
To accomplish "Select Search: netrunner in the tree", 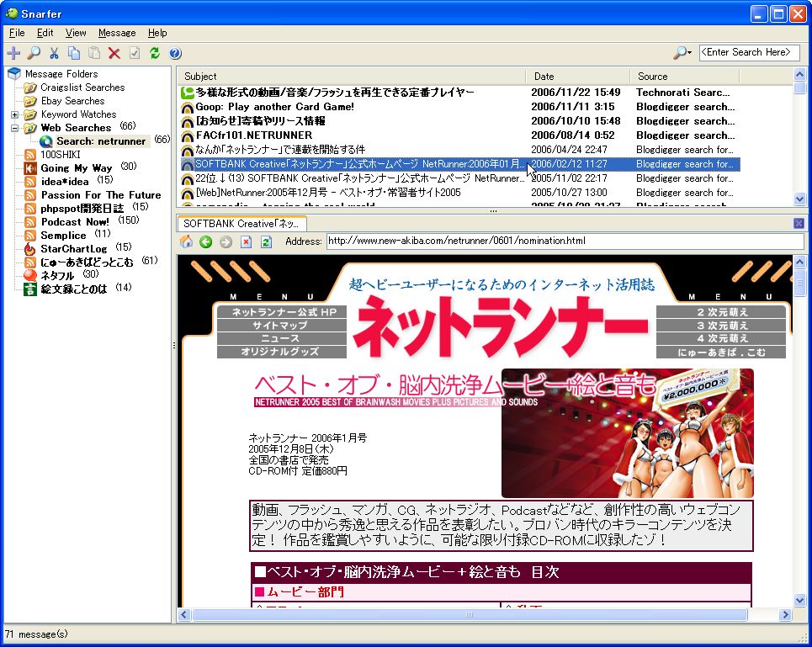I will [101, 141].
